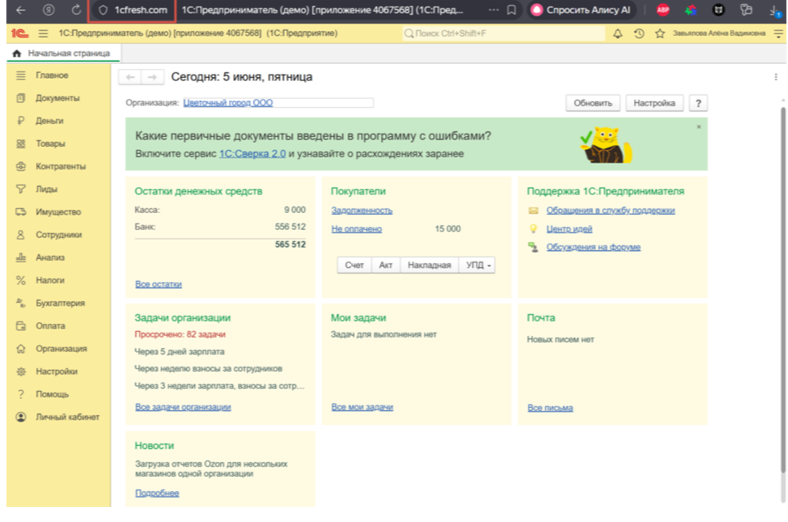Viewport: 788px width, 522px height.
Task: Click the 1C logo icon
Action: click(20, 33)
